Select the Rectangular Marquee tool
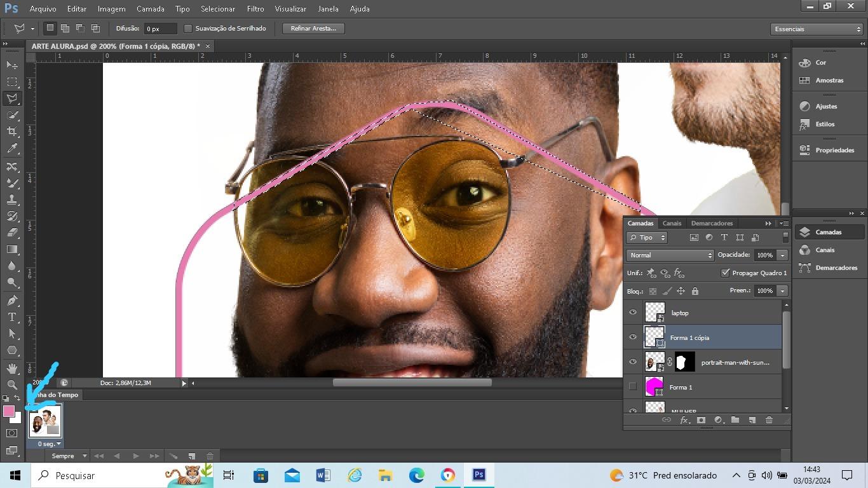This screenshot has height=488, width=868. click(12, 82)
